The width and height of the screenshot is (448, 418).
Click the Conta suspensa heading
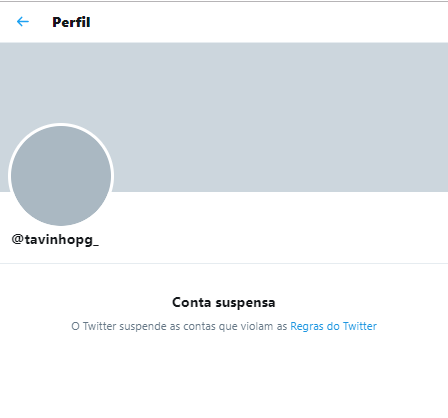click(224, 303)
